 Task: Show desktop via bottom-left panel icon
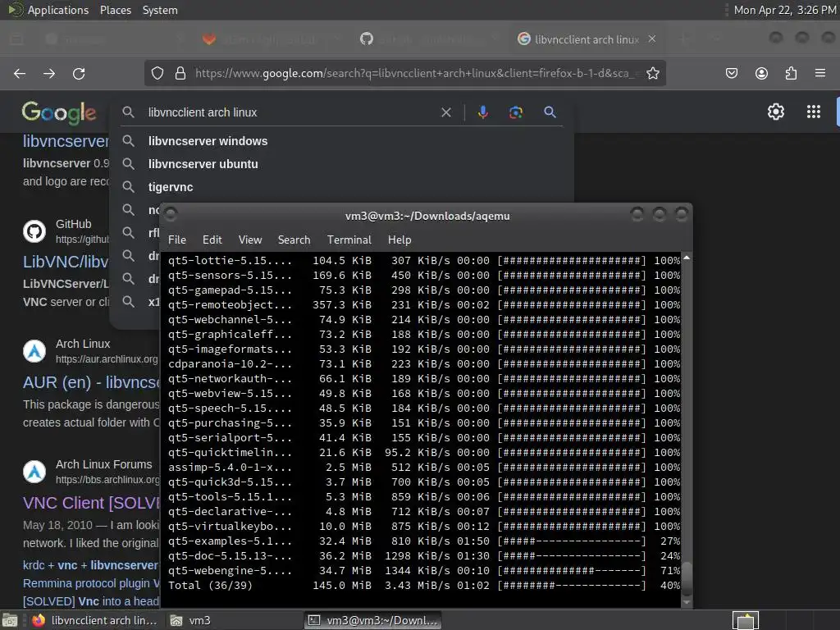click(x=10, y=621)
